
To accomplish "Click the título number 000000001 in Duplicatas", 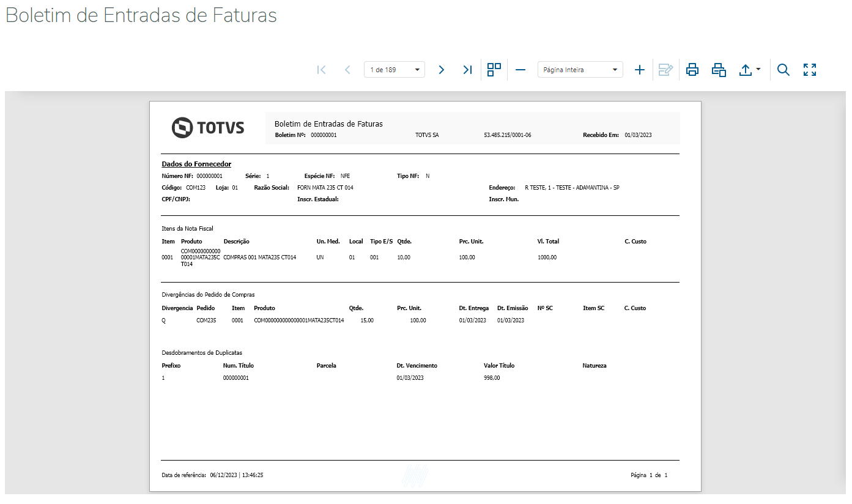I will click(236, 378).
